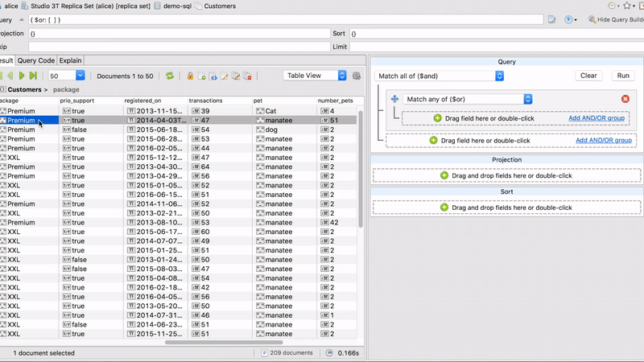Open the Match all of ($and) dropdown
The height and width of the screenshot is (362, 644).
pyautogui.click(x=499, y=76)
